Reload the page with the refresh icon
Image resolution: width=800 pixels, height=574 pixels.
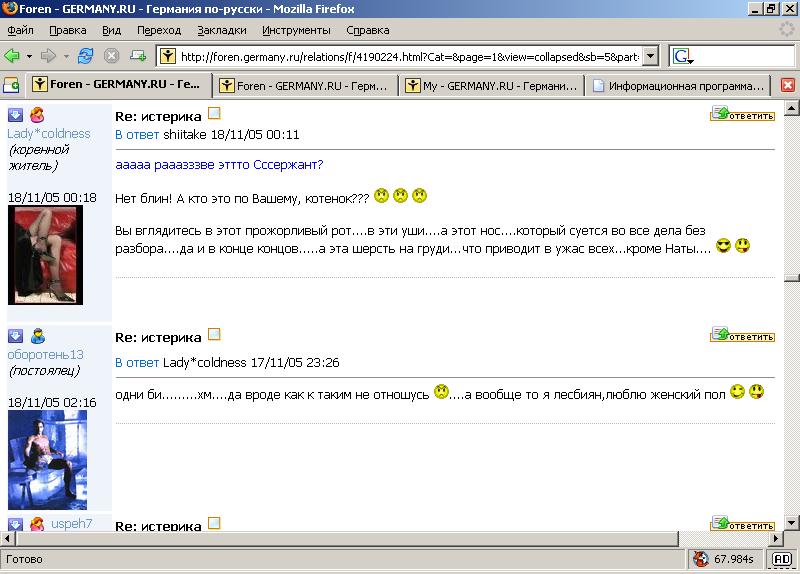(85, 56)
